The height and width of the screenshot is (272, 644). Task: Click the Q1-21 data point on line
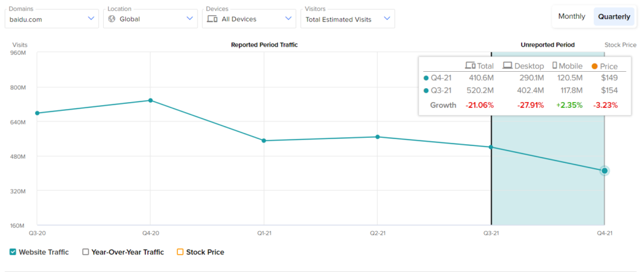click(264, 140)
